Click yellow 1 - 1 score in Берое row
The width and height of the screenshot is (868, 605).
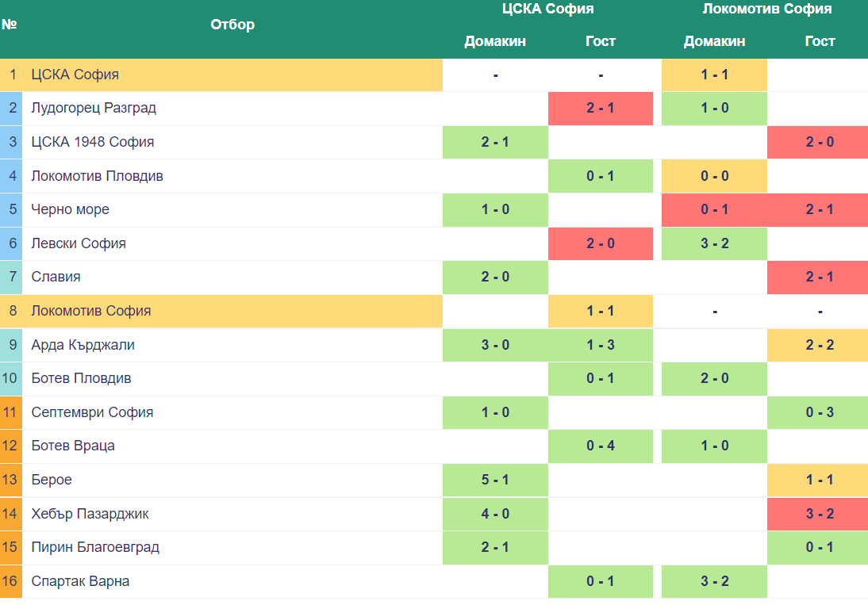(x=818, y=480)
